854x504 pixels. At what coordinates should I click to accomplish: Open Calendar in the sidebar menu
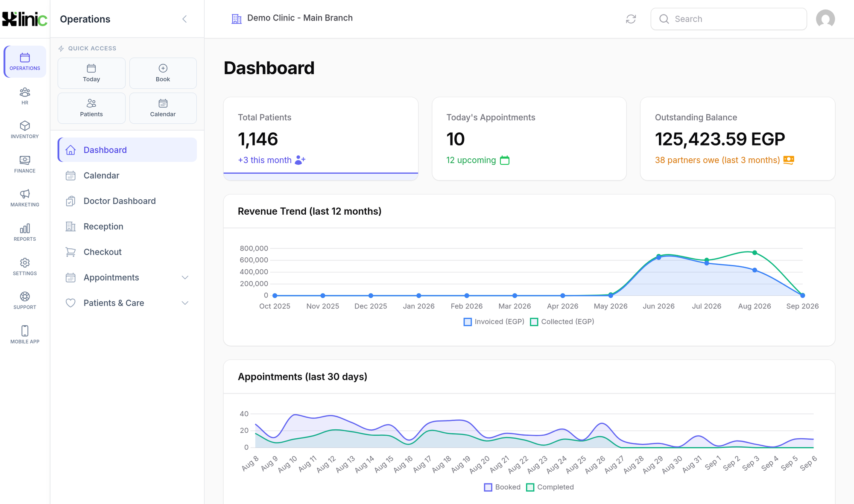127,175
